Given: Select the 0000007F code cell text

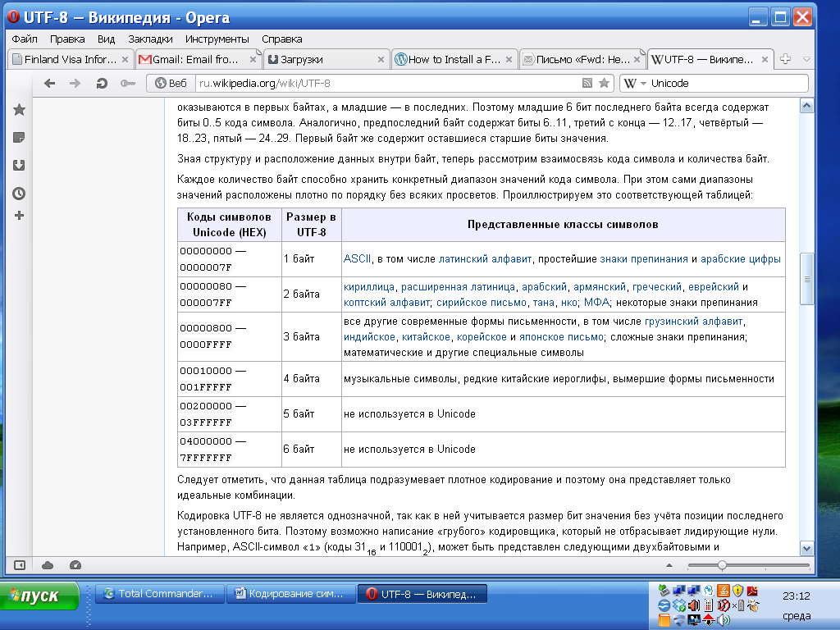Looking at the screenshot, I should (x=206, y=267).
